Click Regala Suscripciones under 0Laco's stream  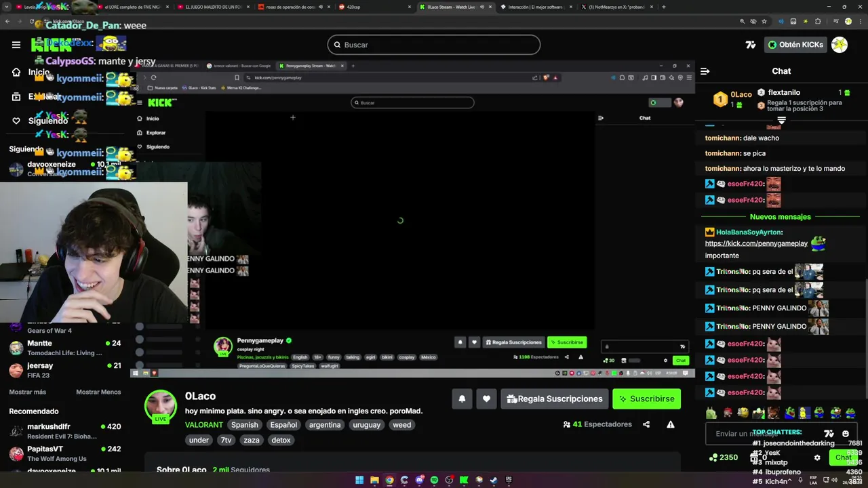pos(554,399)
